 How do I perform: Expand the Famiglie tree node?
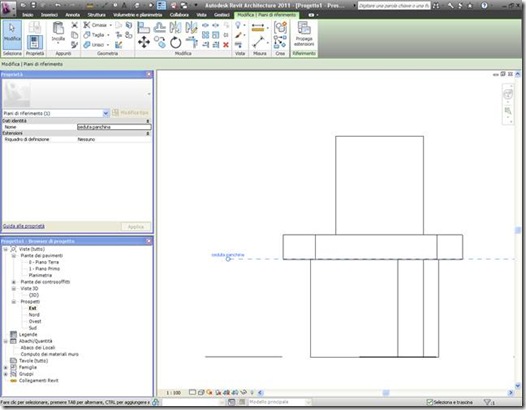[x=5, y=367]
